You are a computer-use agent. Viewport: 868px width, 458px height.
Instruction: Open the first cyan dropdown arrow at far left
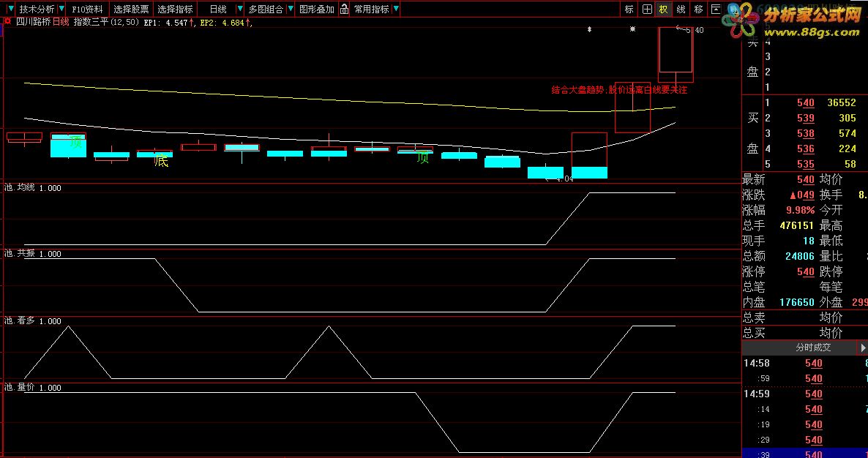coord(10,9)
